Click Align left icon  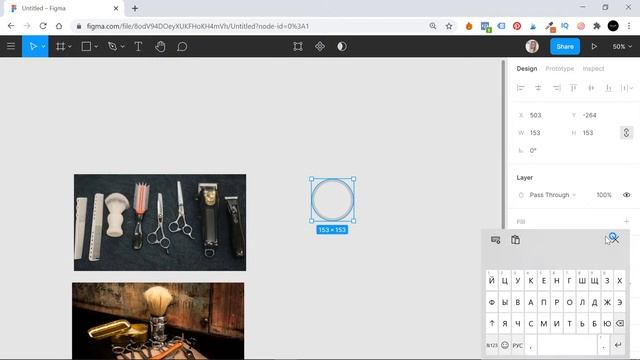tap(520, 88)
